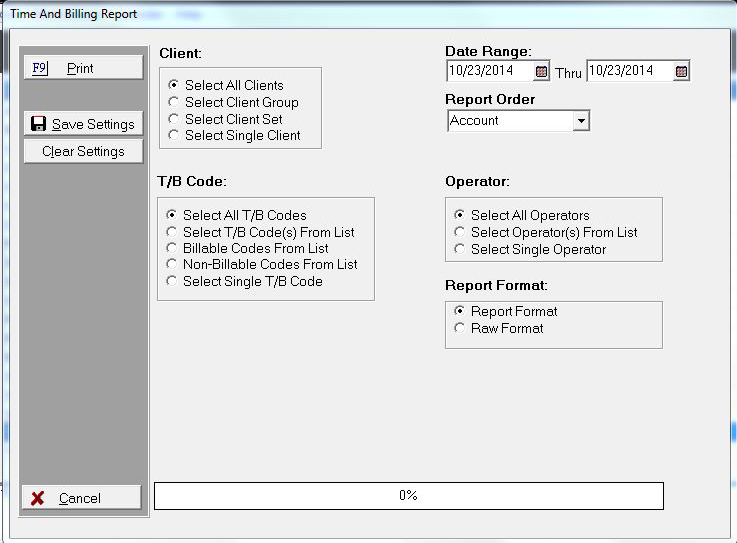Viewport: 737px width, 543px height.
Task: Open the start date calendar picker
Action: pyautogui.click(x=541, y=71)
